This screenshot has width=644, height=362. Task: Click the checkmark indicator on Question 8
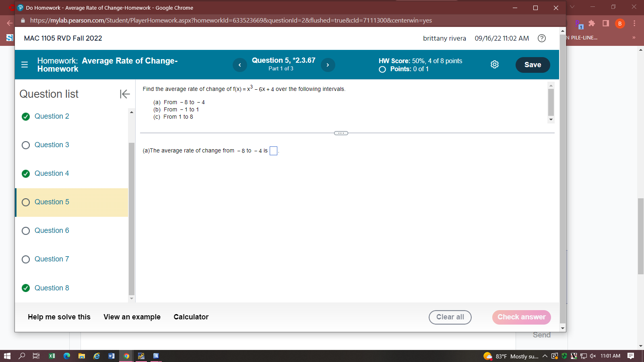point(26,288)
